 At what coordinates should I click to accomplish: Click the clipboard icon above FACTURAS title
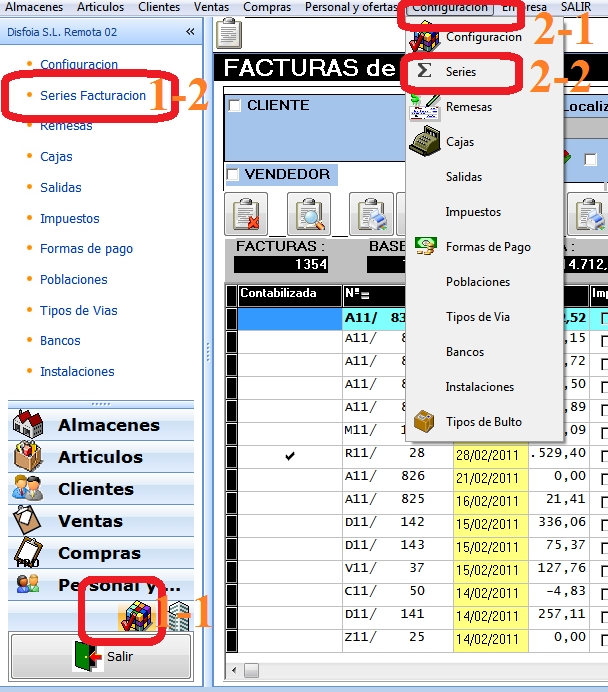(229, 33)
